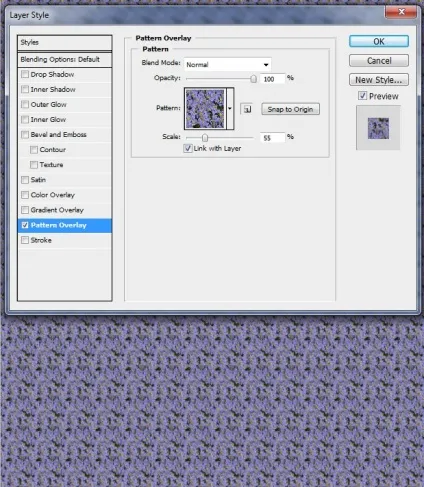Close the Layer Style dialog
This screenshot has height=487, width=424.
coord(401,12)
